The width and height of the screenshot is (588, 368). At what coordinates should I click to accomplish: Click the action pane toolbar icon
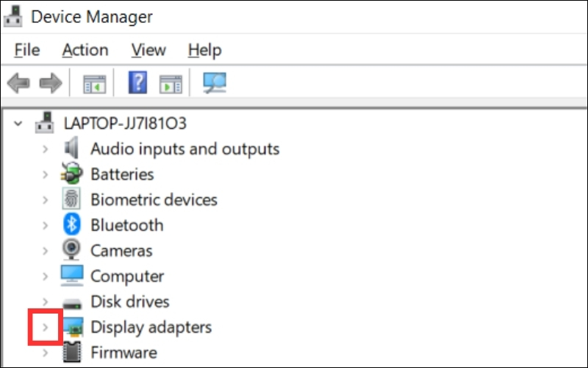tap(171, 84)
